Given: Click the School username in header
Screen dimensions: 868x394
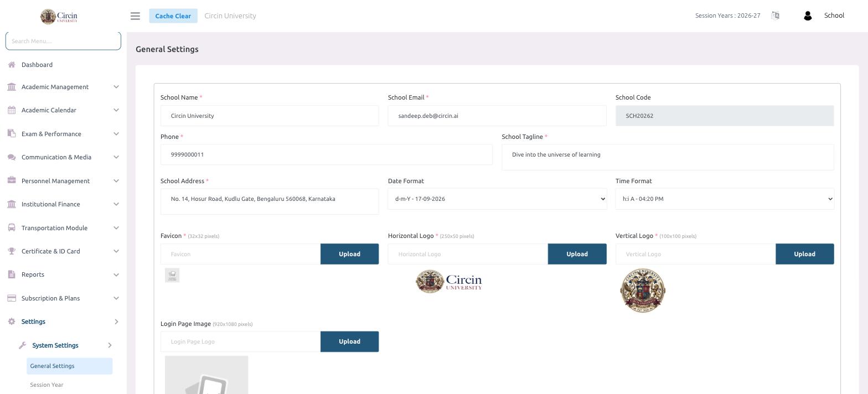Looking at the screenshot, I should (834, 15).
